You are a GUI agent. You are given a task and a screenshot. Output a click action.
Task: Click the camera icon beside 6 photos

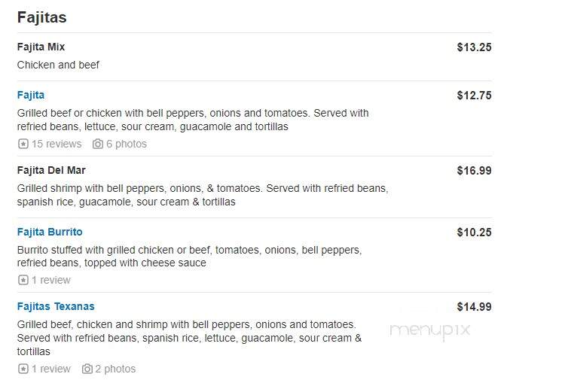point(98,144)
